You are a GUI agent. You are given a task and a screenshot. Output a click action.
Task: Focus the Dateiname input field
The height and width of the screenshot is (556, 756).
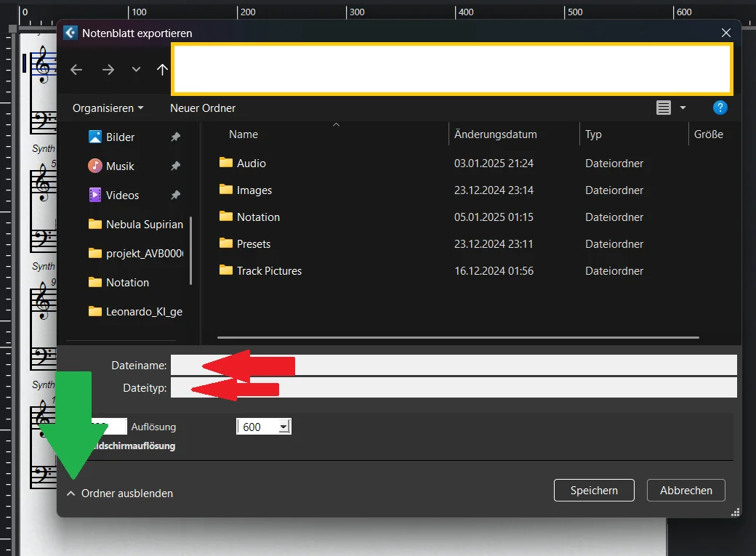454,365
